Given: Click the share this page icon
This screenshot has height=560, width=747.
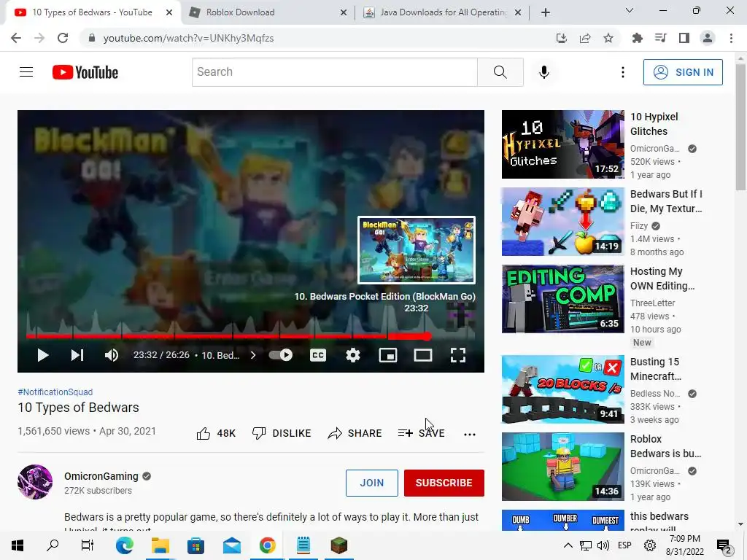Looking at the screenshot, I should click(585, 38).
